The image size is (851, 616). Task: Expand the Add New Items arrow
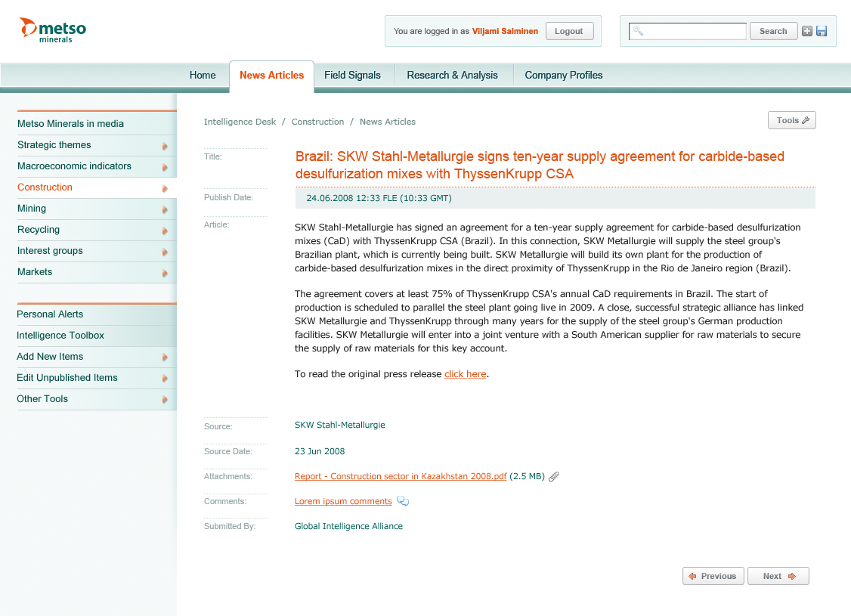[x=165, y=357]
